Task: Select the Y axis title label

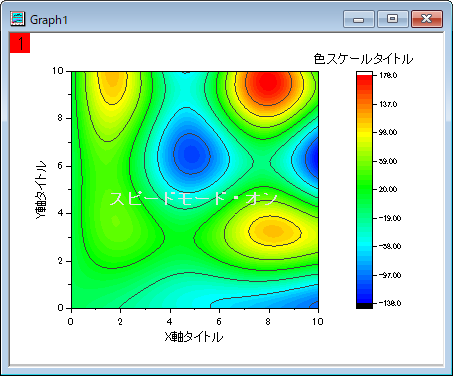Action: (41, 190)
